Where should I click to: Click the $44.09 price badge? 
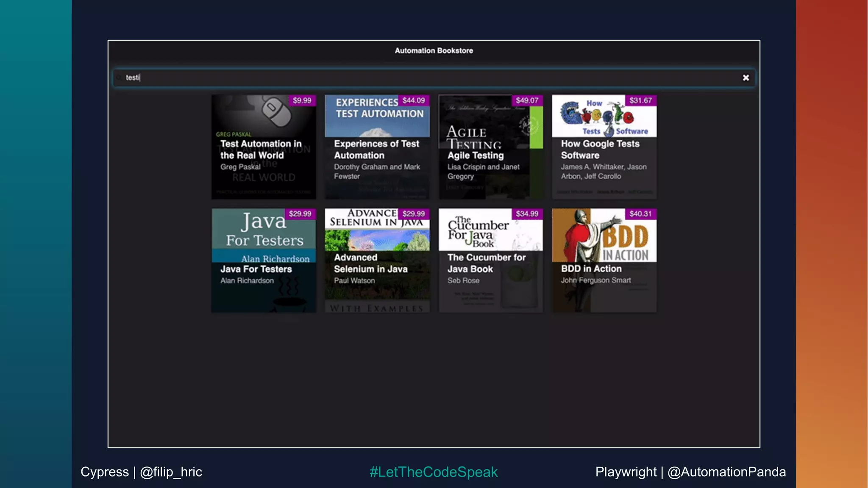(x=413, y=100)
